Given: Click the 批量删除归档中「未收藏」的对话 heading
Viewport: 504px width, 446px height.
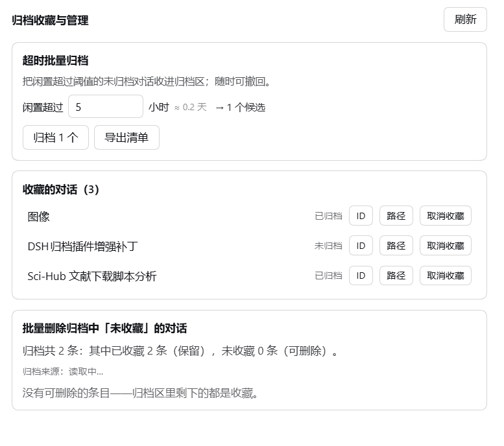Looking at the screenshot, I should (x=104, y=329).
